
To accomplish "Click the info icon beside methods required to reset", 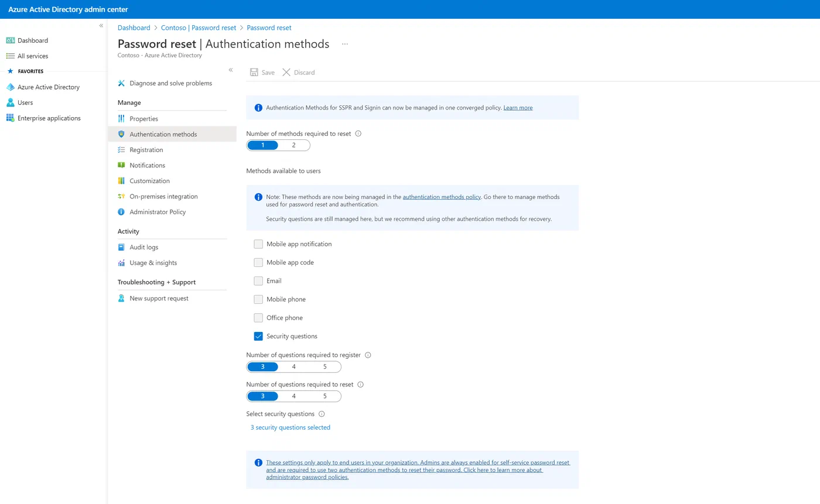I will click(x=358, y=133).
